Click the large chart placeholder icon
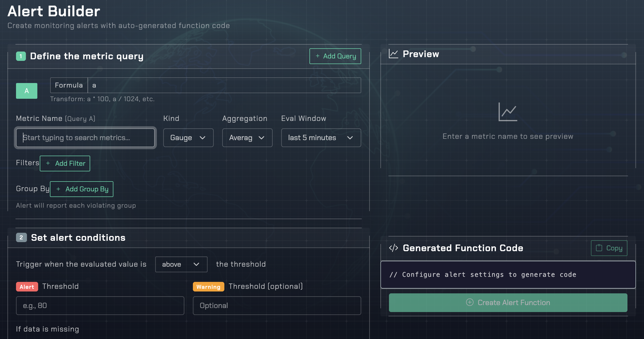 coord(507,112)
